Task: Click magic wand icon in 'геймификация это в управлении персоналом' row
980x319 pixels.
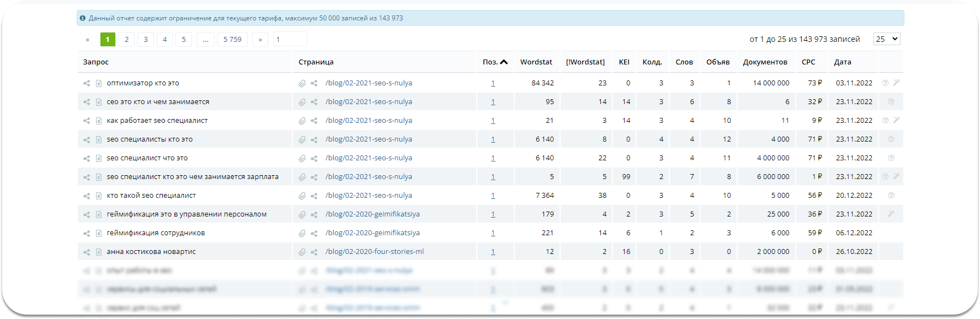Action: [891, 214]
